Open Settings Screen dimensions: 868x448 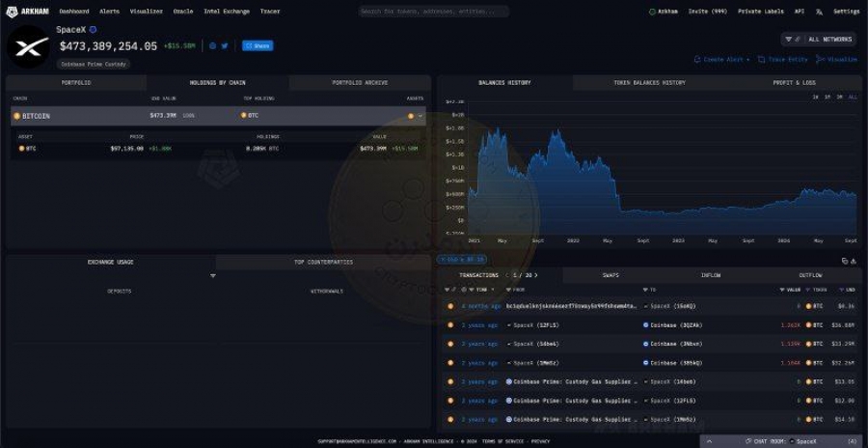847,11
